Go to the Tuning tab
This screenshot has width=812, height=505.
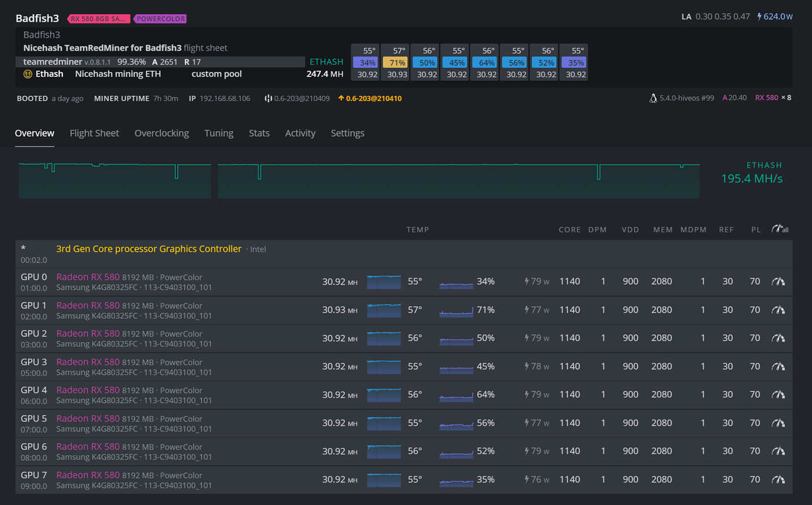coord(219,133)
